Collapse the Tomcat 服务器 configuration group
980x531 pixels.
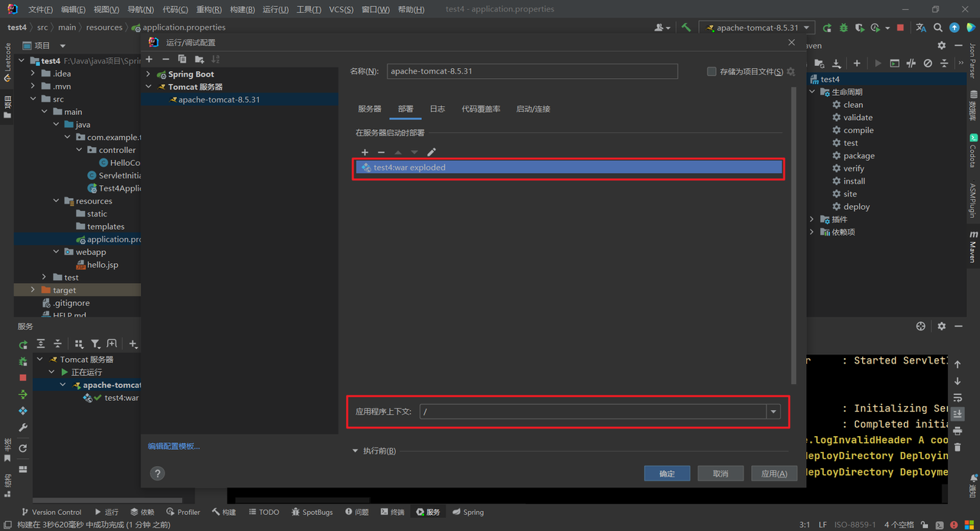coord(149,87)
